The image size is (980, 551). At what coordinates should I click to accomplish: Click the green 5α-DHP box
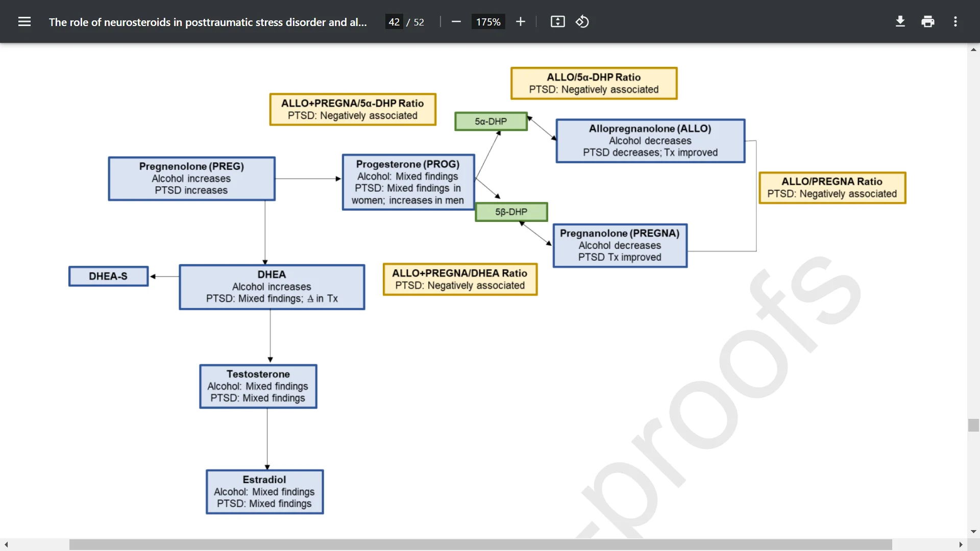(x=491, y=121)
